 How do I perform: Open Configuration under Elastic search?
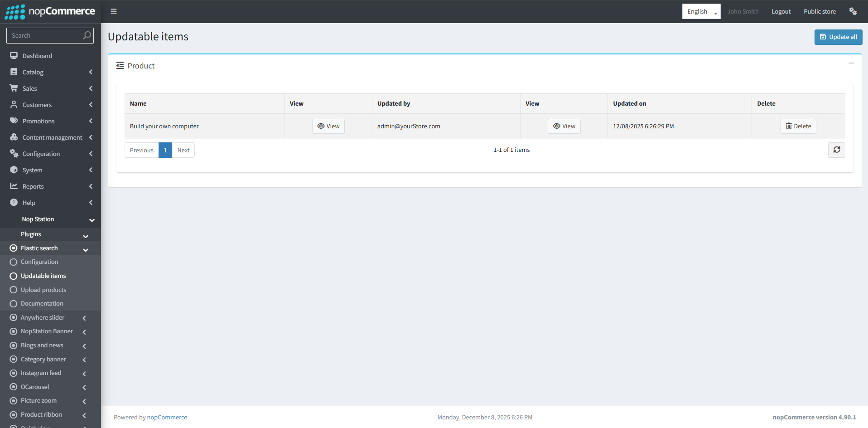click(x=39, y=262)
